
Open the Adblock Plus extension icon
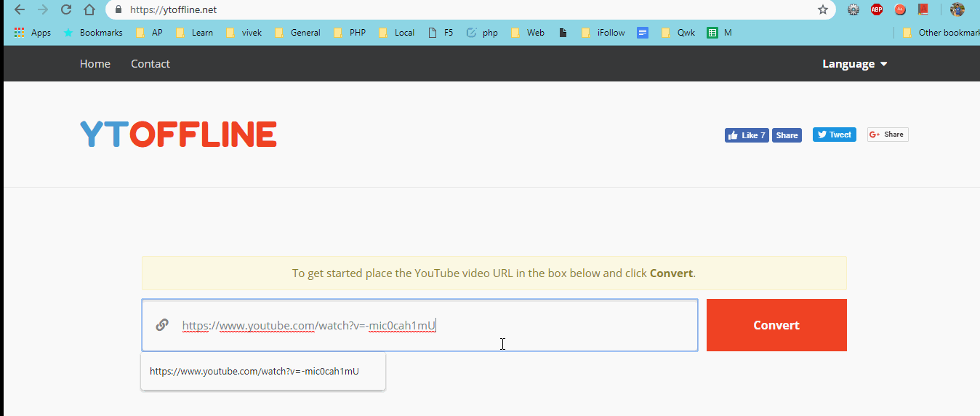[877, 10]
